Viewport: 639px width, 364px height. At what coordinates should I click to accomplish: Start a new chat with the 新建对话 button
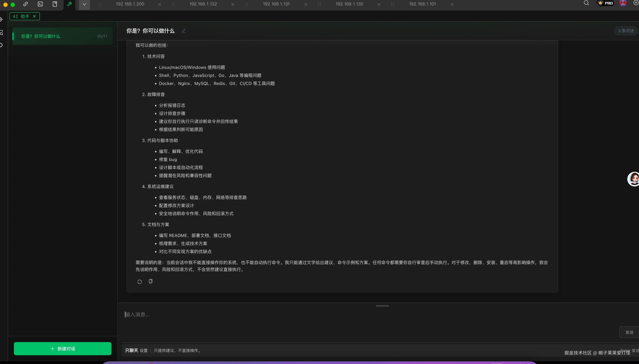click(x=63, y=348)
